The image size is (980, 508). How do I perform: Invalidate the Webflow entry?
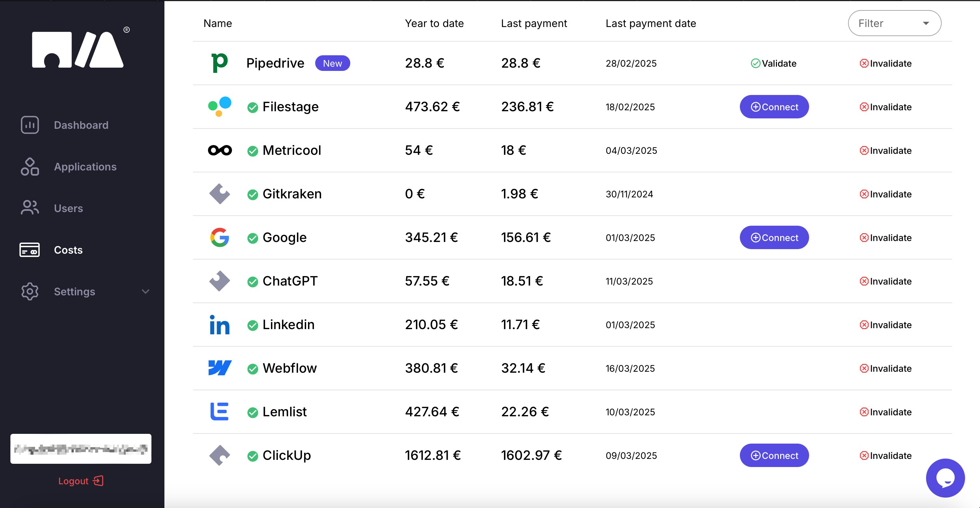886,368
